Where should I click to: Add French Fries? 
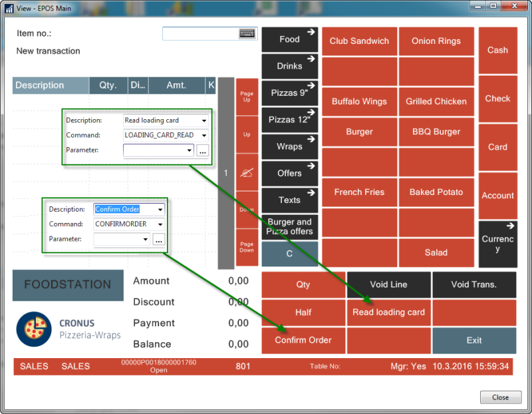coord(359,192)
